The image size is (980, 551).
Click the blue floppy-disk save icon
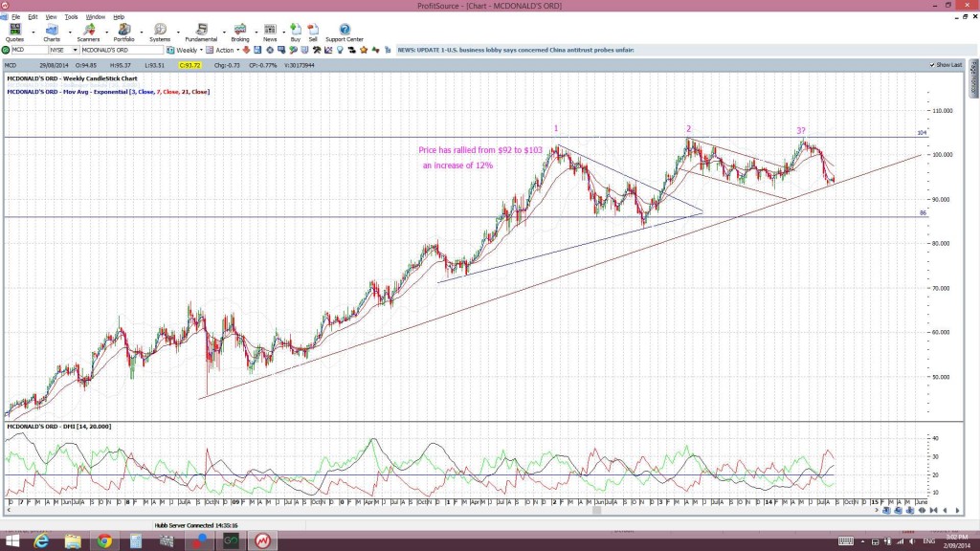tap(257, 50)
